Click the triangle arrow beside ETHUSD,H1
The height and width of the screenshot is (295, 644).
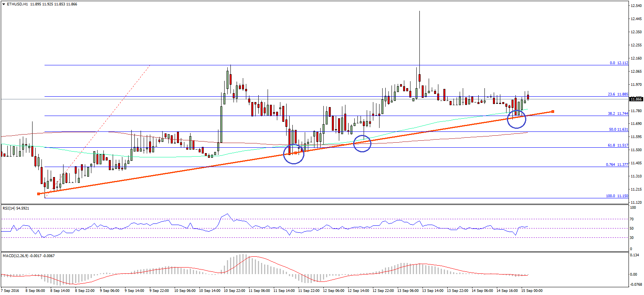click(4, 4)
